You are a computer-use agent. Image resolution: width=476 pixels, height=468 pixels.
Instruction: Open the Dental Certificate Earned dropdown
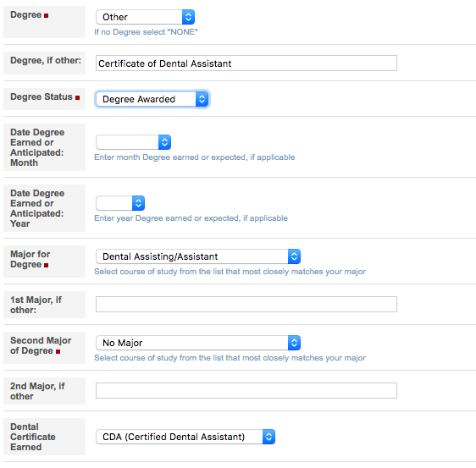tap(185, 437)
